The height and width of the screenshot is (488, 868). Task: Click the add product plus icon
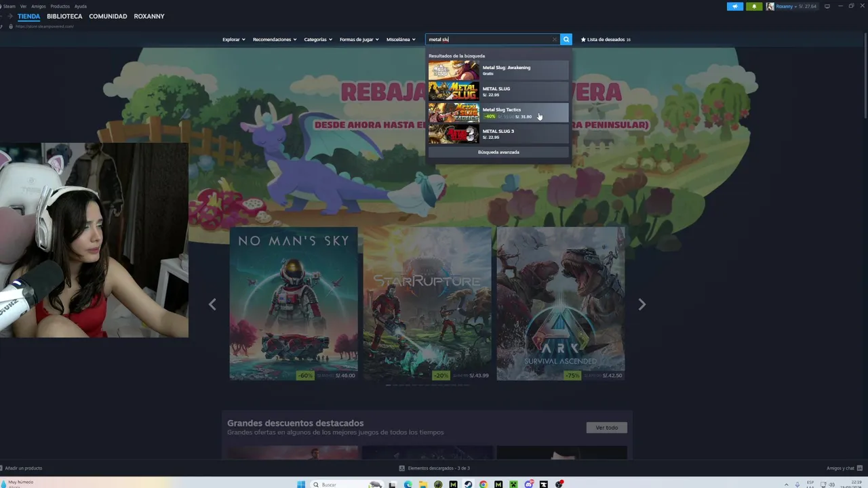coord(2,468)
